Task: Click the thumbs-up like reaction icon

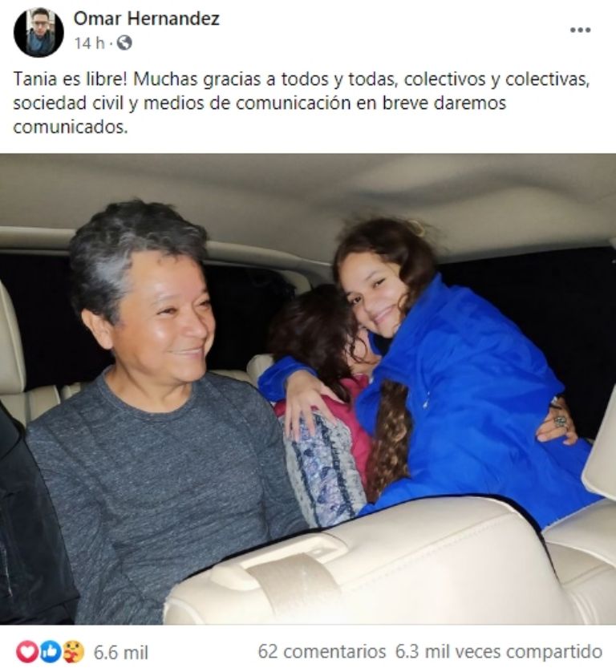Action: (x=51, y=652)
